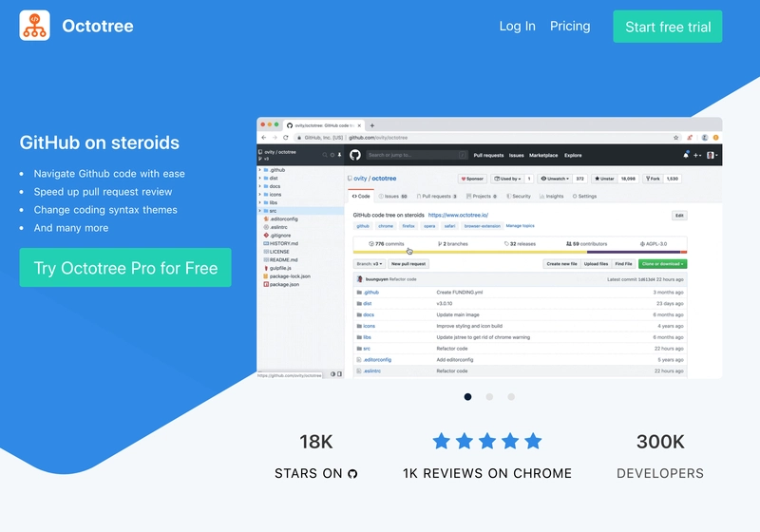Click the New pull request button

(408, 264)
